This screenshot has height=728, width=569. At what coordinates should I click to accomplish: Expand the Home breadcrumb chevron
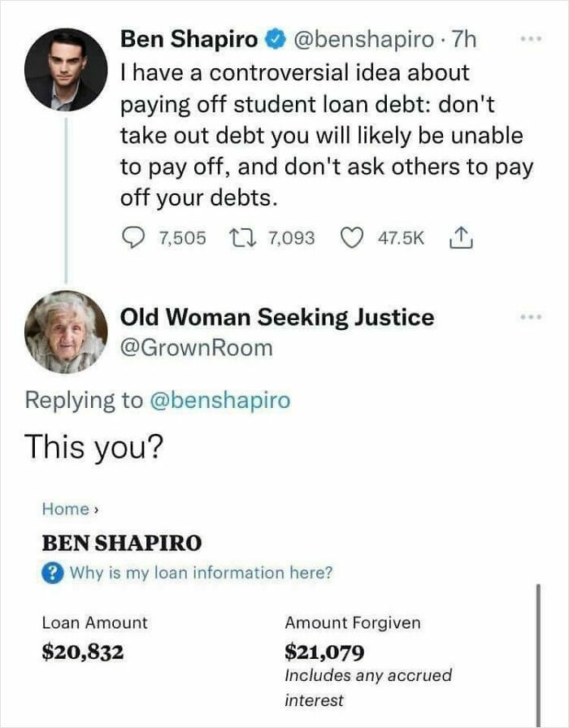point(97,509)
